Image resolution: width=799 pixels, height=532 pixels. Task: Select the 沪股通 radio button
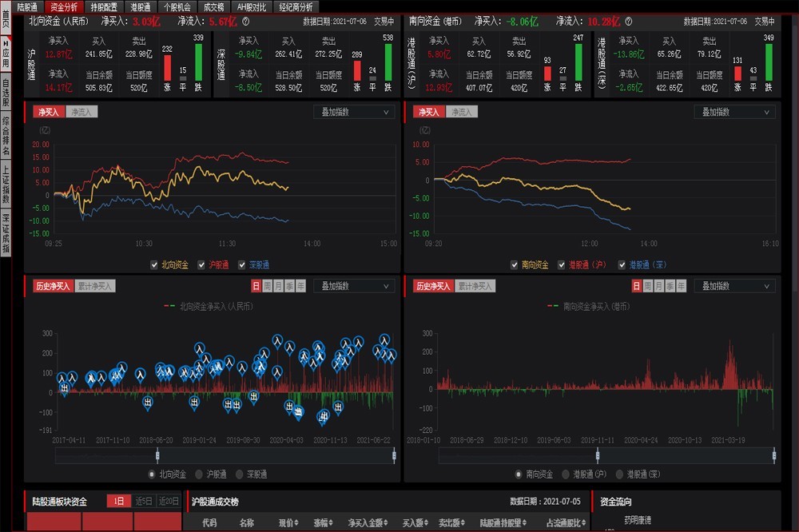199,474
